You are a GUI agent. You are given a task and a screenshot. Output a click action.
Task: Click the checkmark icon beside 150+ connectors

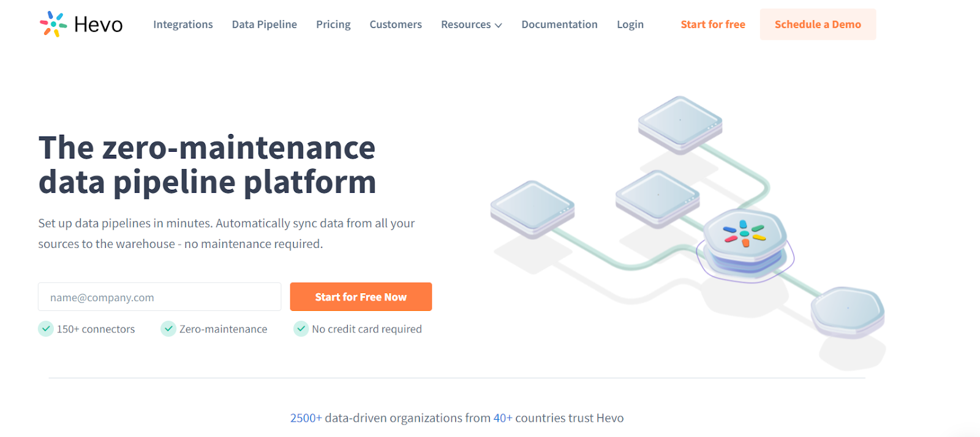(x=46, y=329)
